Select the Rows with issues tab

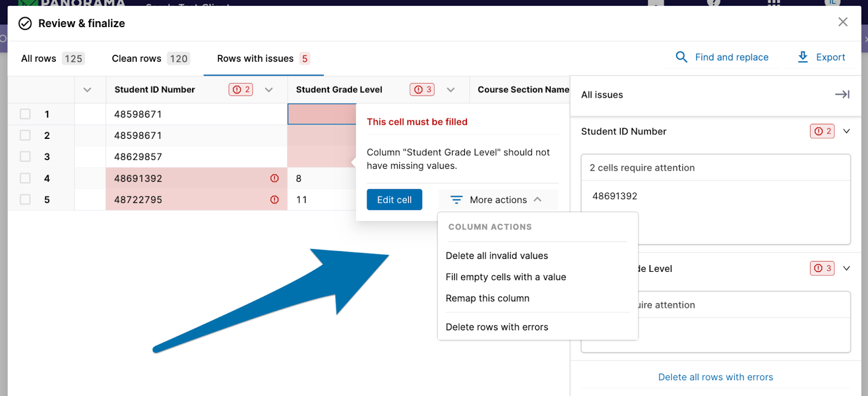click(x=264, y=59)
